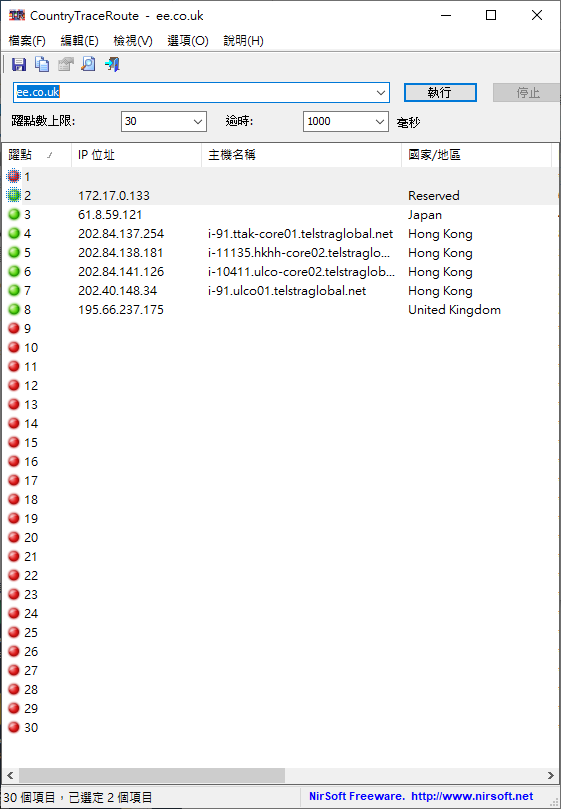Click the Japan country cell

click(x=425, y=215)
